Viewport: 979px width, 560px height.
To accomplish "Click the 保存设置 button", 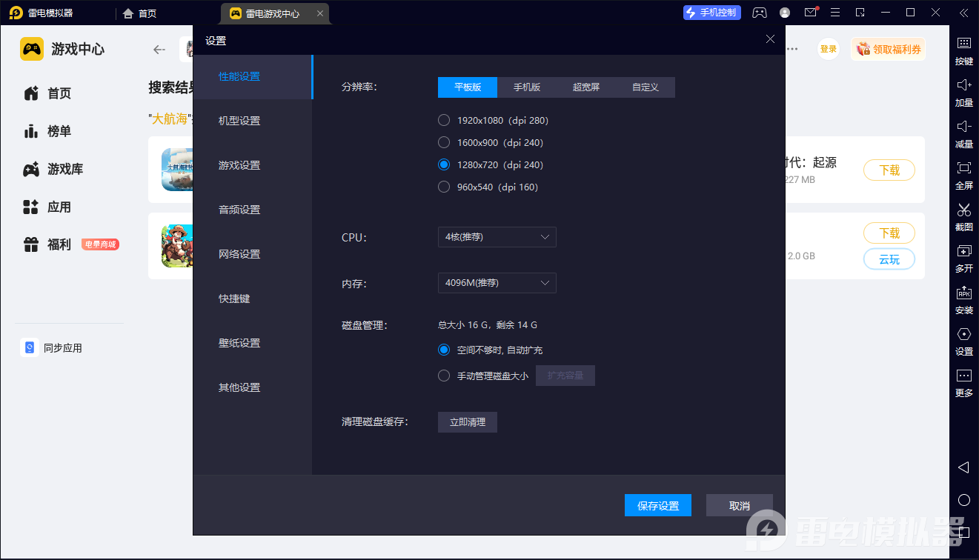I will (658, 505).
